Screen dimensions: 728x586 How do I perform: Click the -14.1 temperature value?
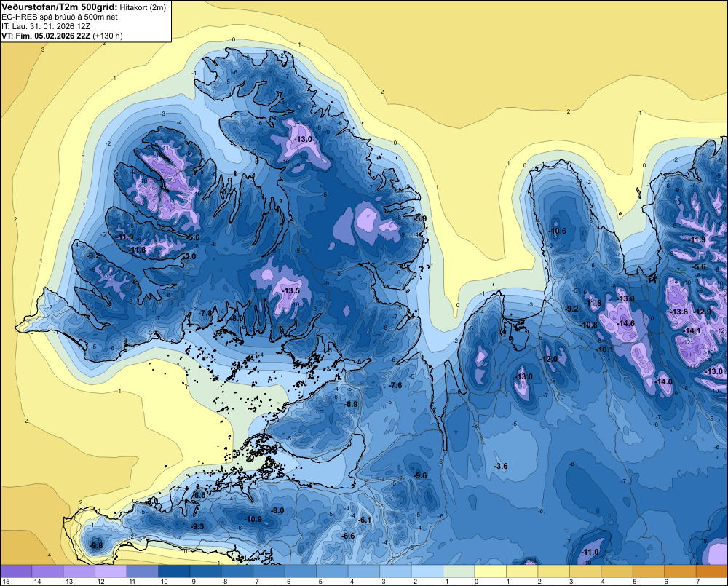[692, 330]
